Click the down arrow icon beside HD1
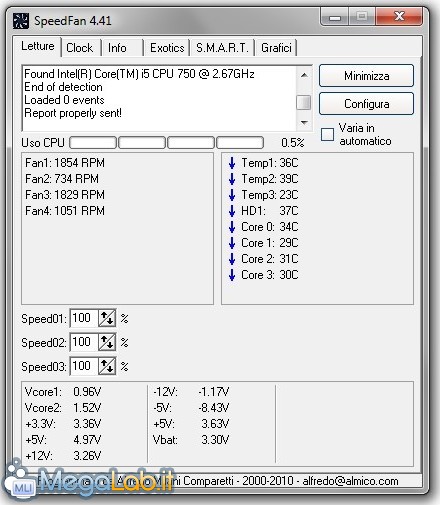The width and height of the screenshot is (440, 505). coord(232,211)
